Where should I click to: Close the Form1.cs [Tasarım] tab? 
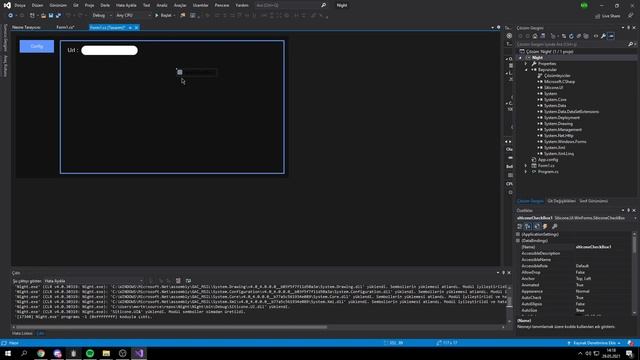[x=136, y=27]
